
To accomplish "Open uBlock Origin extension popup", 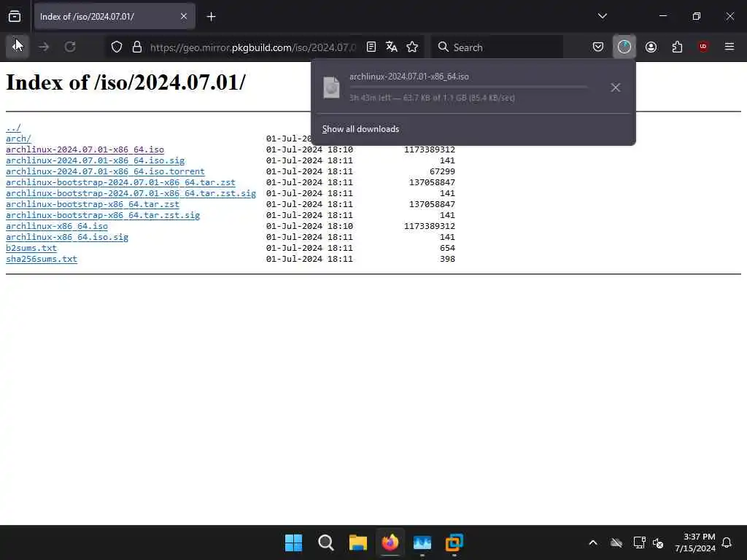I will click(703, 47).
